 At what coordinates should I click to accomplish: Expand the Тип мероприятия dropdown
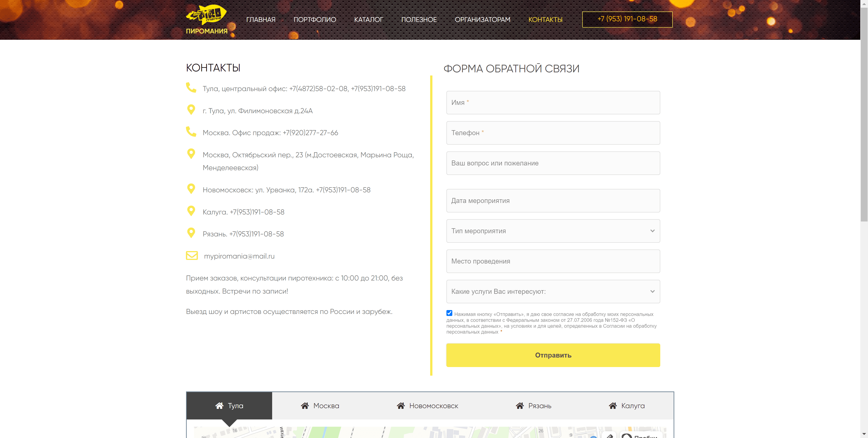[x=553, y=231]
